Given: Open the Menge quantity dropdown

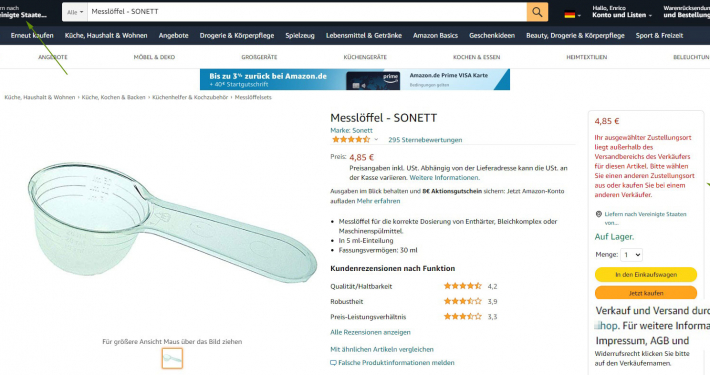Looking at the screenshot, I should (x=631, y=255).
